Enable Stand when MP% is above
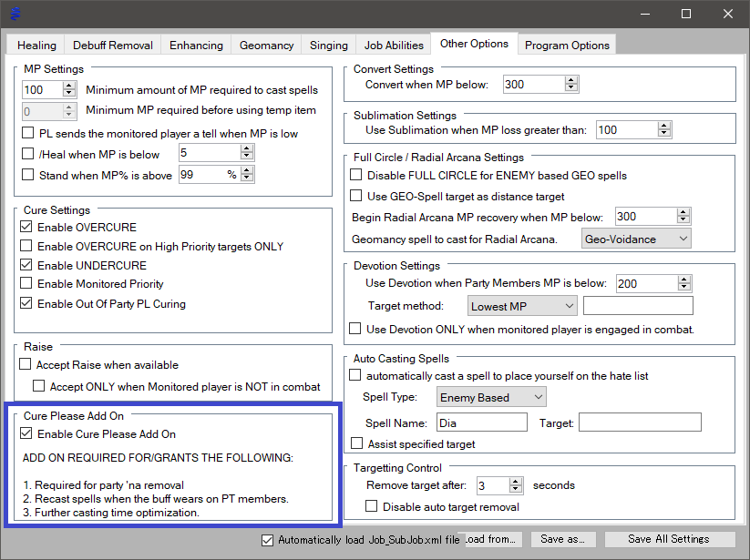The height and width of the screenshot is (560, 750). pos(28,175)
